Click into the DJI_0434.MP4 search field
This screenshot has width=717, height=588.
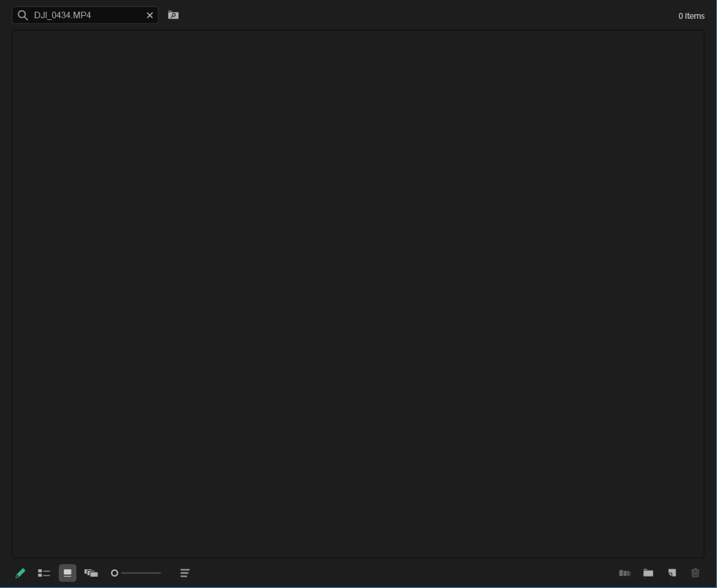[85, 15]
